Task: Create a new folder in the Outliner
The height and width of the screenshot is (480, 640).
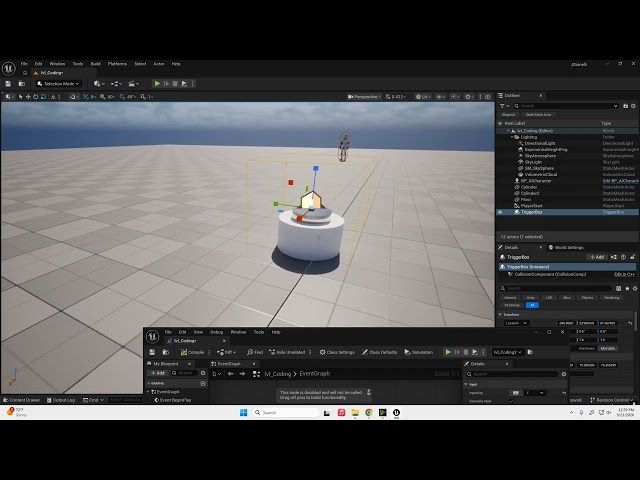Action: [x=625, y=106]
